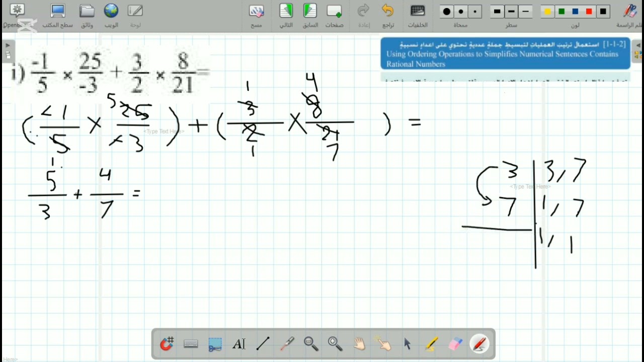The width and height of the screenshot is (644, 362).
Task: Select the medium eraser size
Action: pos(461,12)
